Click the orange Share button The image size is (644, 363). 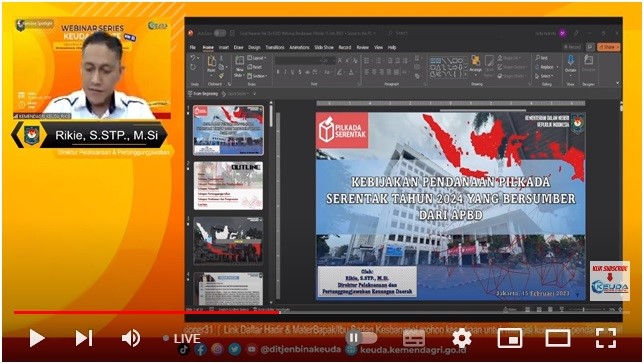[608, 47]
